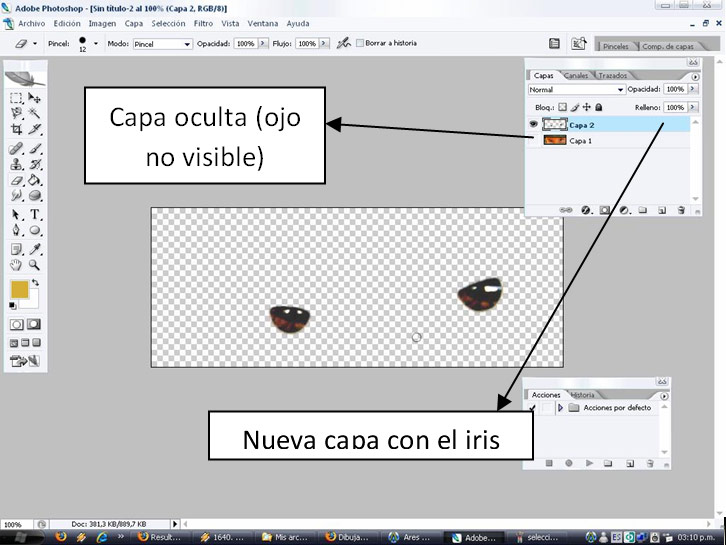
Task: Open the eraser tool preset picker
Action: pos(35,44)
